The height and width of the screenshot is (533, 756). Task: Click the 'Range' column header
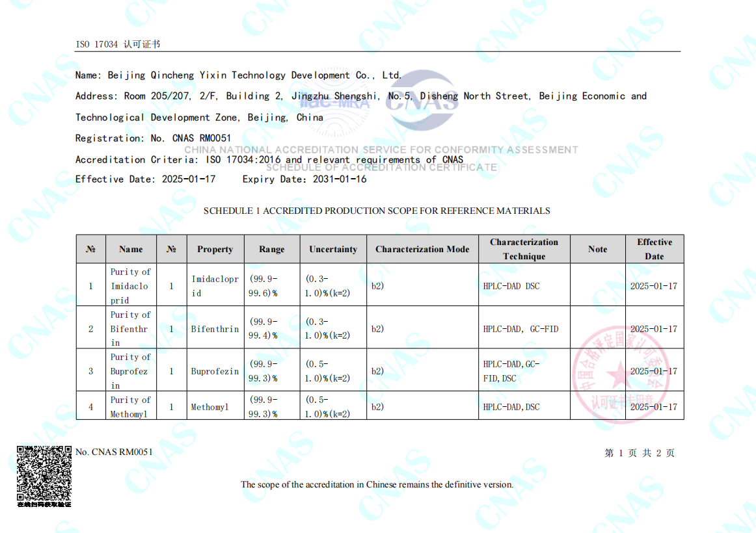271,249
